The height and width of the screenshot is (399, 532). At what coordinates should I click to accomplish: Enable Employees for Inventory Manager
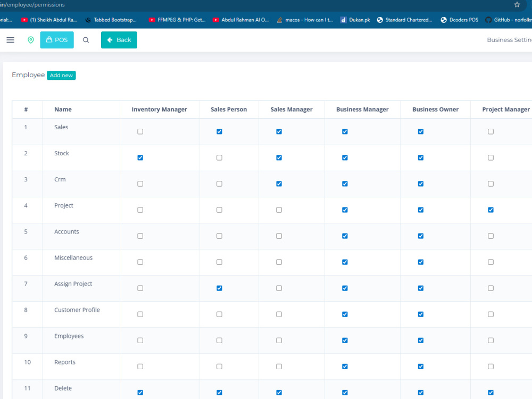[140, 340]
